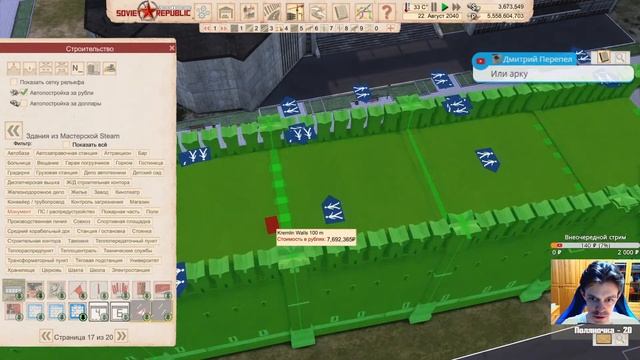Filter by Завод category
Screen dimensions: 640x360
[101, 192]
